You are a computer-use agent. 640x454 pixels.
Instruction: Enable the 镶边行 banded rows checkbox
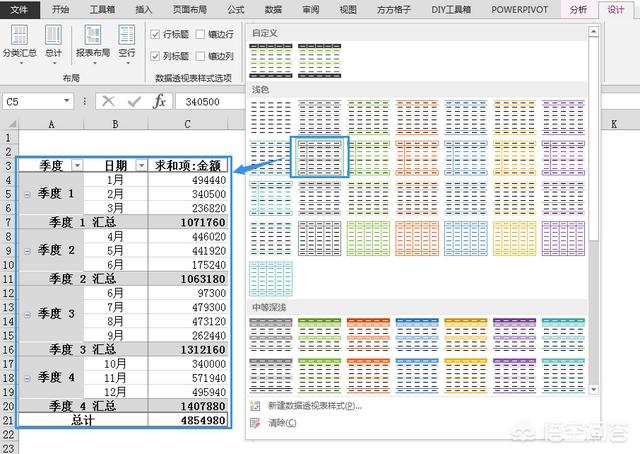point(201,33)
